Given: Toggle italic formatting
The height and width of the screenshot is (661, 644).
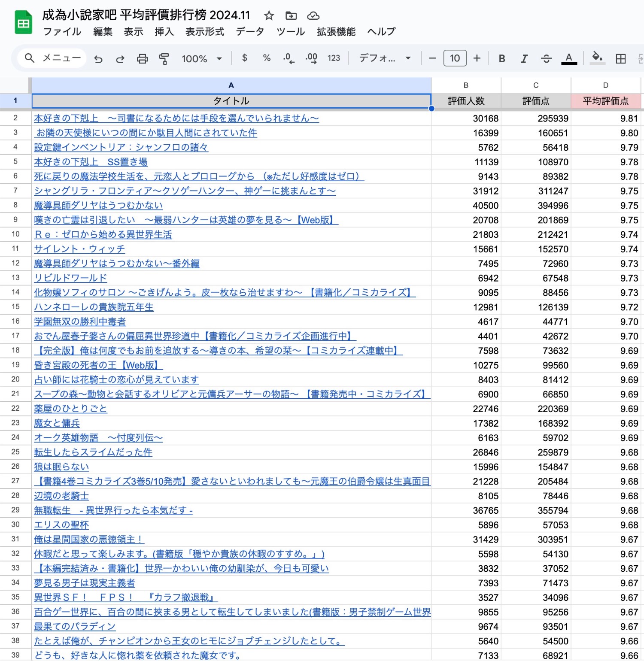Looking at the screenshot, I should pos(524,59).
